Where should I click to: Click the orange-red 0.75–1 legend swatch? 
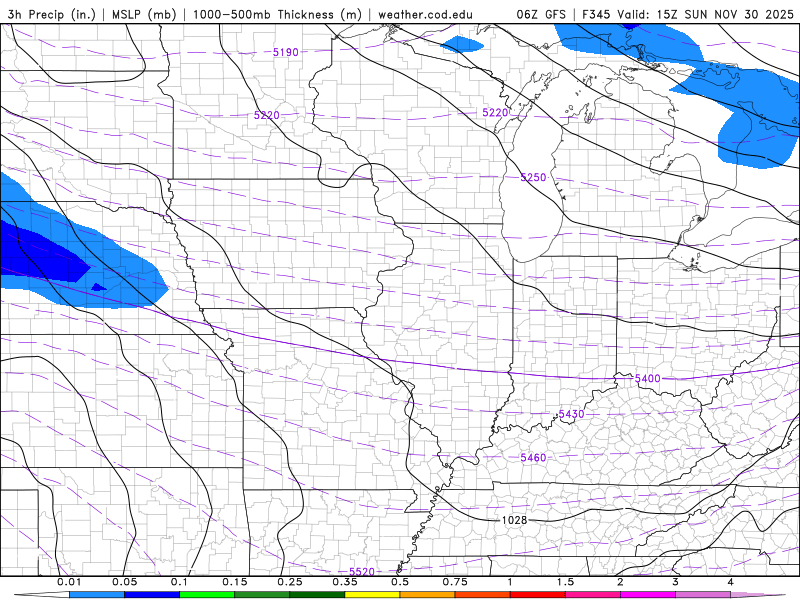[483, 595]
